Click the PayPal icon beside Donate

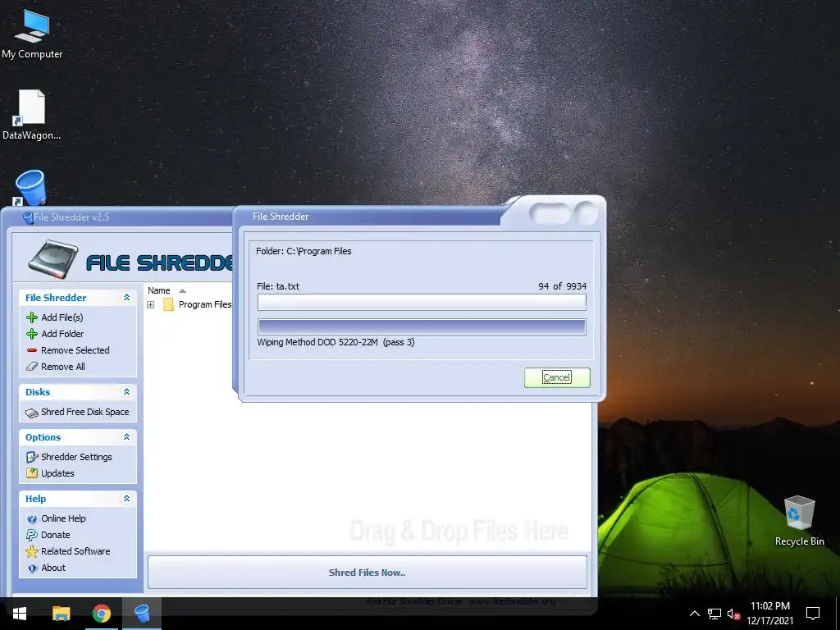32,535
